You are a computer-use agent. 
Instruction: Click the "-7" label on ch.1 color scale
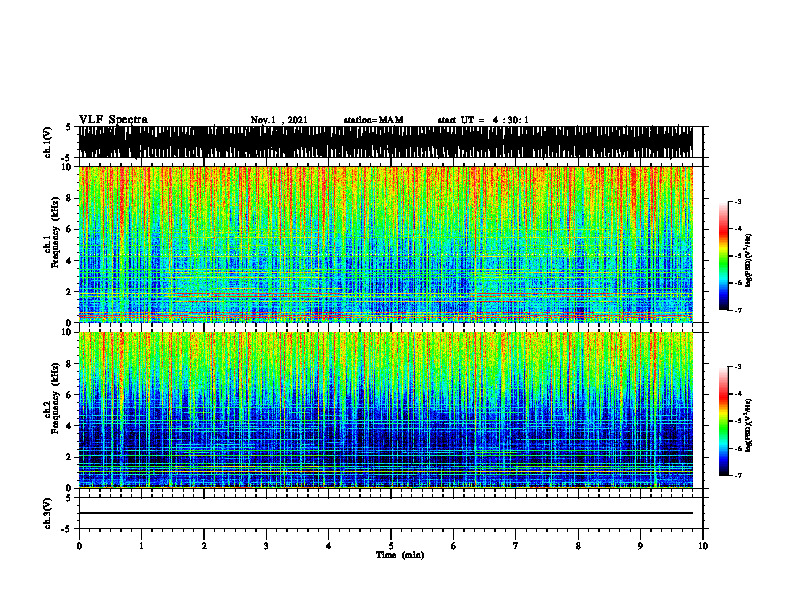point(737,310)
